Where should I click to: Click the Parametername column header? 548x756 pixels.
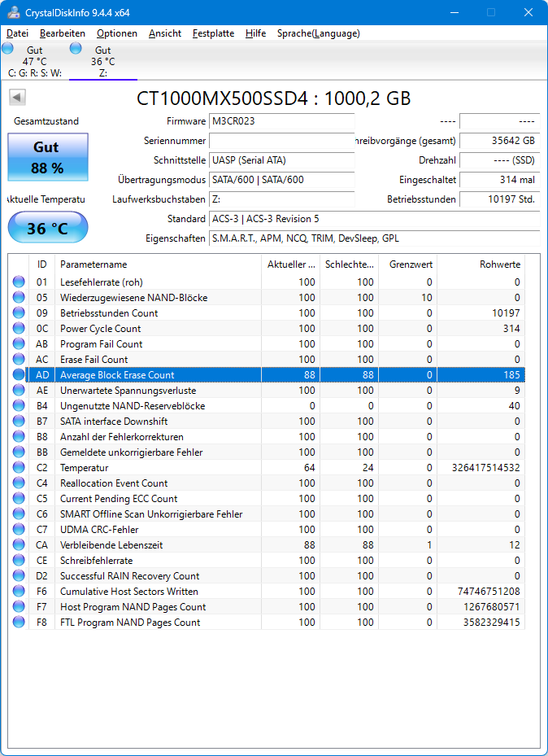point(158,264)
